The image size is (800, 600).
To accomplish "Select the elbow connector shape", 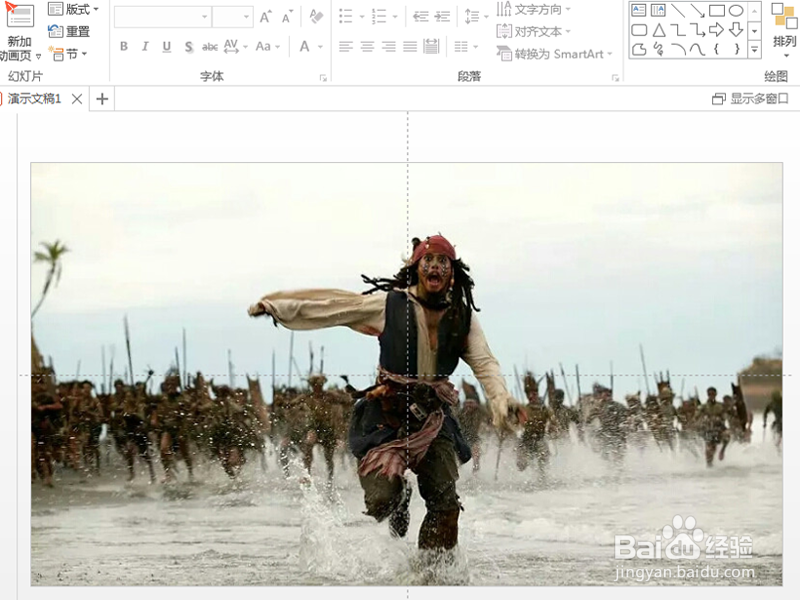I will click(x=678, y=30).
